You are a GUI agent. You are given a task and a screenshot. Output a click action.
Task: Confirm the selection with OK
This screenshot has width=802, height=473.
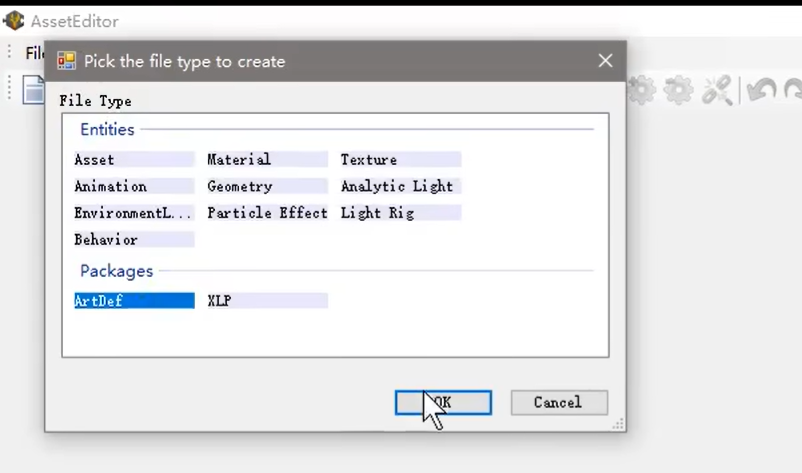443,403
